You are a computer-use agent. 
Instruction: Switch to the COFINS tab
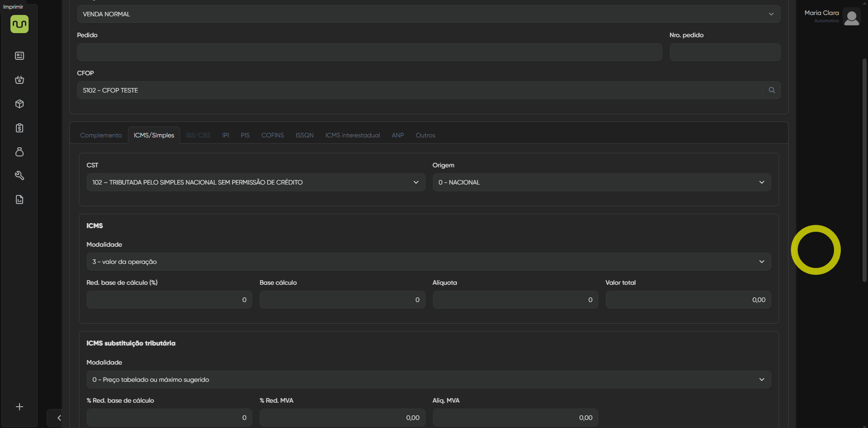(x=272, y=135)
